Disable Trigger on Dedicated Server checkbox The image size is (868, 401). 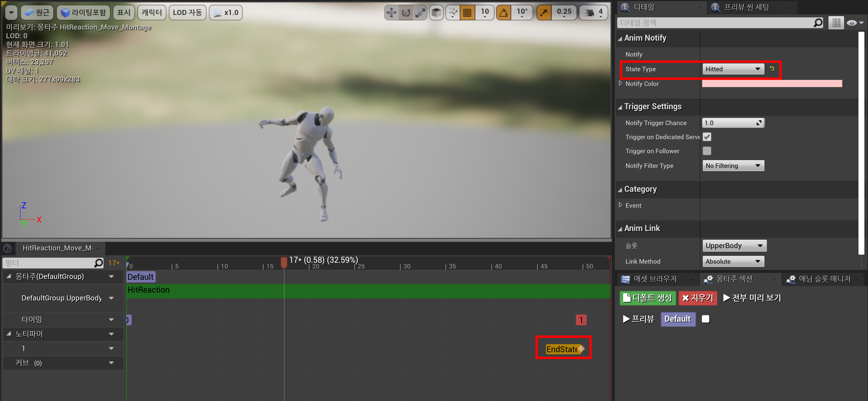[x=707, y=137]
